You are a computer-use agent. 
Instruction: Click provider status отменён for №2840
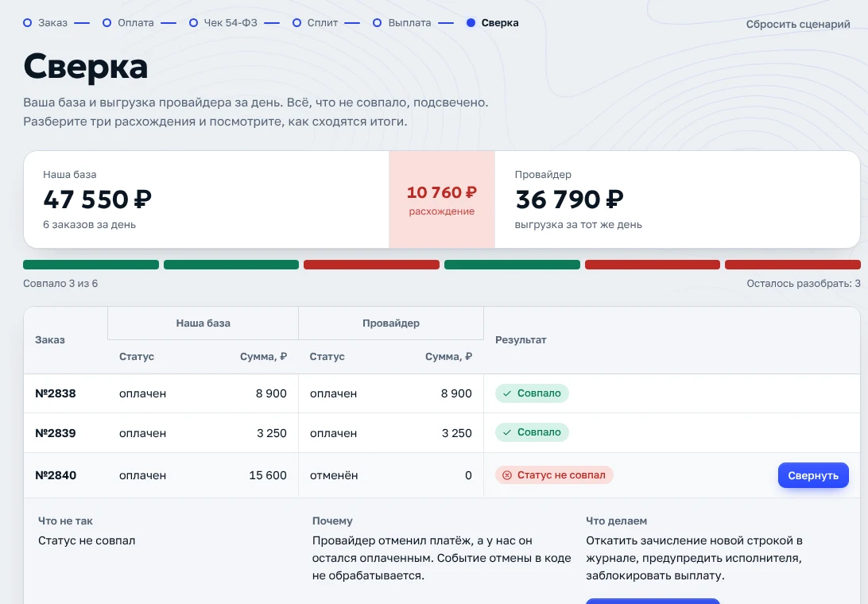coord(334,475)
